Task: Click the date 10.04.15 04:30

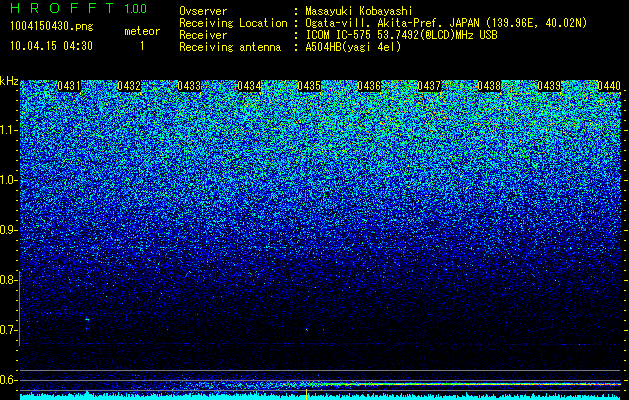Action: tap(51, 46)
